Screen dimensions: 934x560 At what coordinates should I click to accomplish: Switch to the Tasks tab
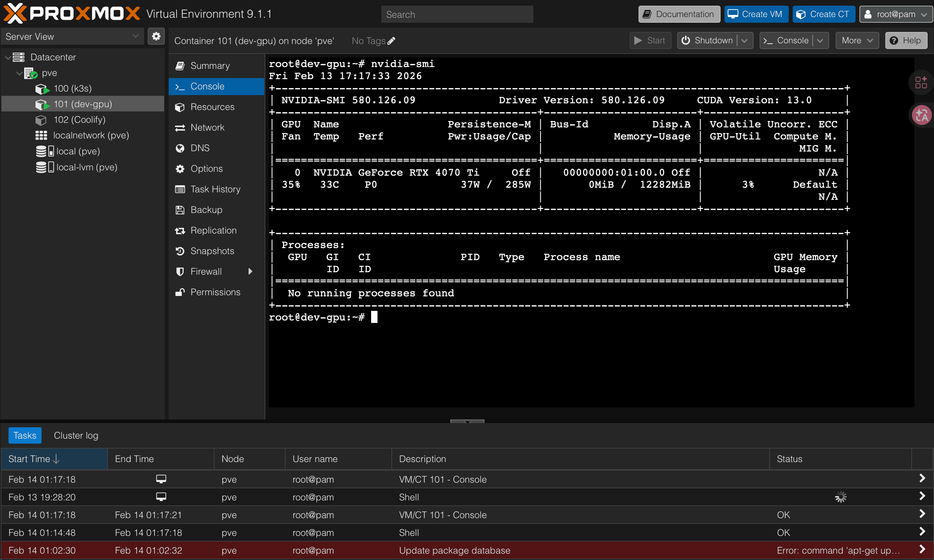coord(25,435)
